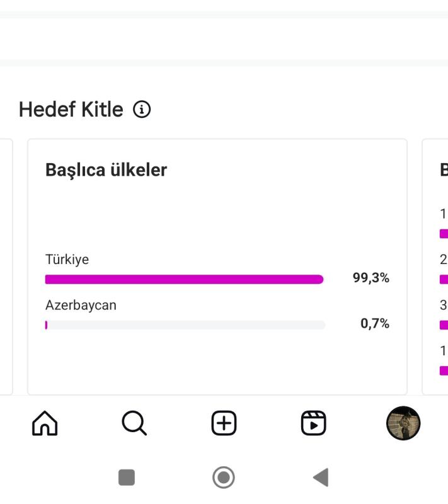Tap the Azerbaycan country label
The width and height of the screenshot is (448, 504).
(x=81, y=305)
